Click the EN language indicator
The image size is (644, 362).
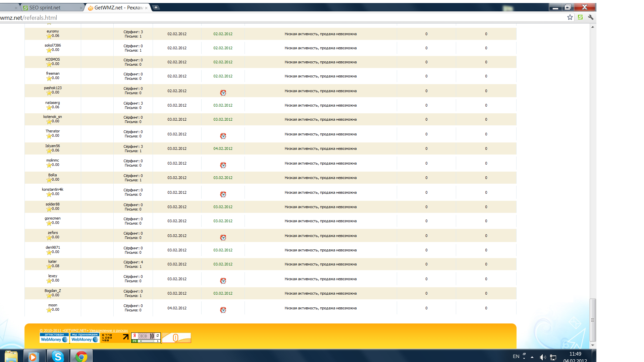pyautogui.click(x=516, y=356)
